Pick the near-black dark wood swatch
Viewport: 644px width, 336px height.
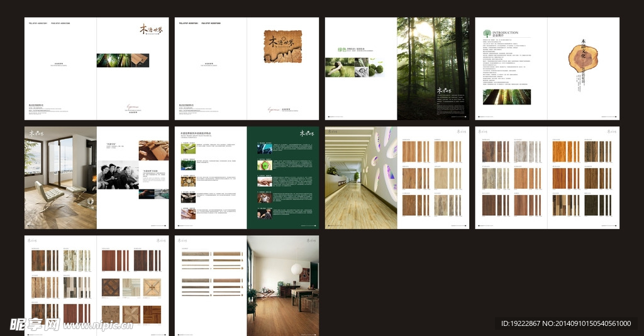pos(591,205)
